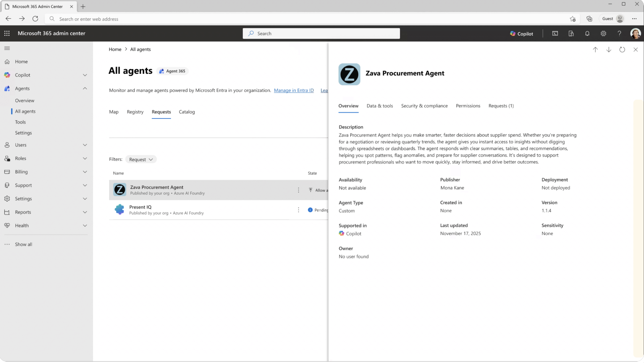Viewport: 644px width, 363px height.
Task: Click the All agents breadcrumb
Action: tap(141, 49)
